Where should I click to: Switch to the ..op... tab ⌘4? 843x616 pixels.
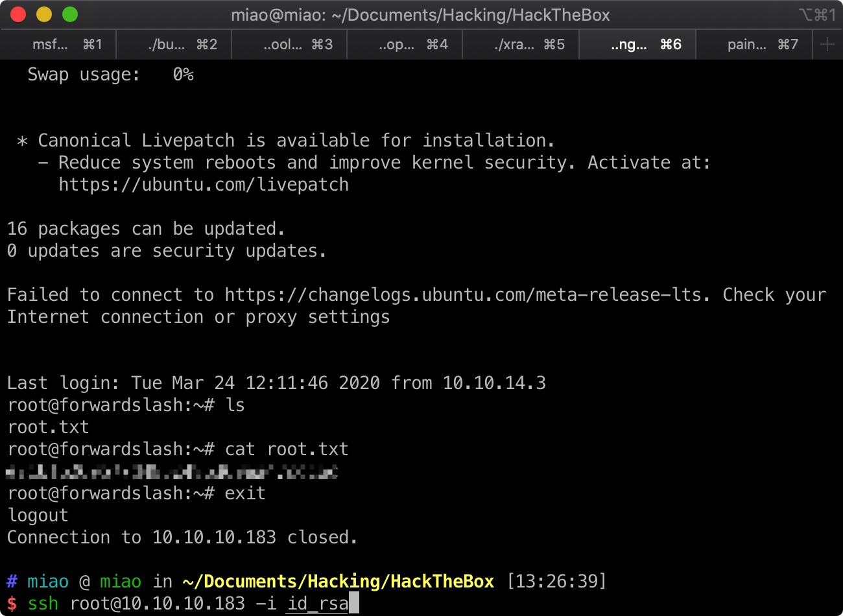pos(405,44)
